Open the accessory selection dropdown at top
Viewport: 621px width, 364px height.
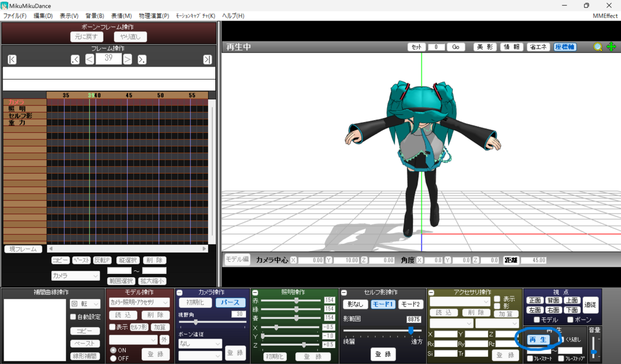460,301
